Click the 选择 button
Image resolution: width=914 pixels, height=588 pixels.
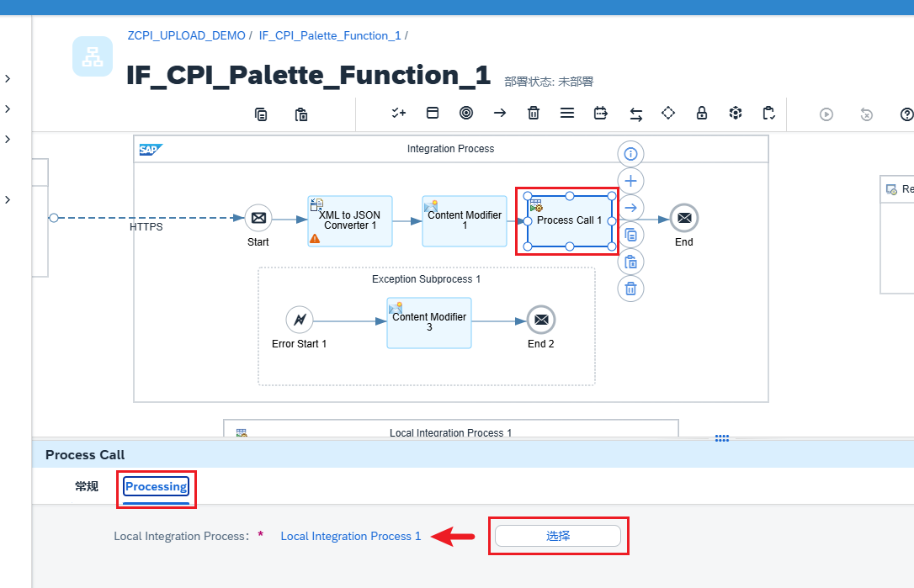pyautogui.click(x=558, y=536)
